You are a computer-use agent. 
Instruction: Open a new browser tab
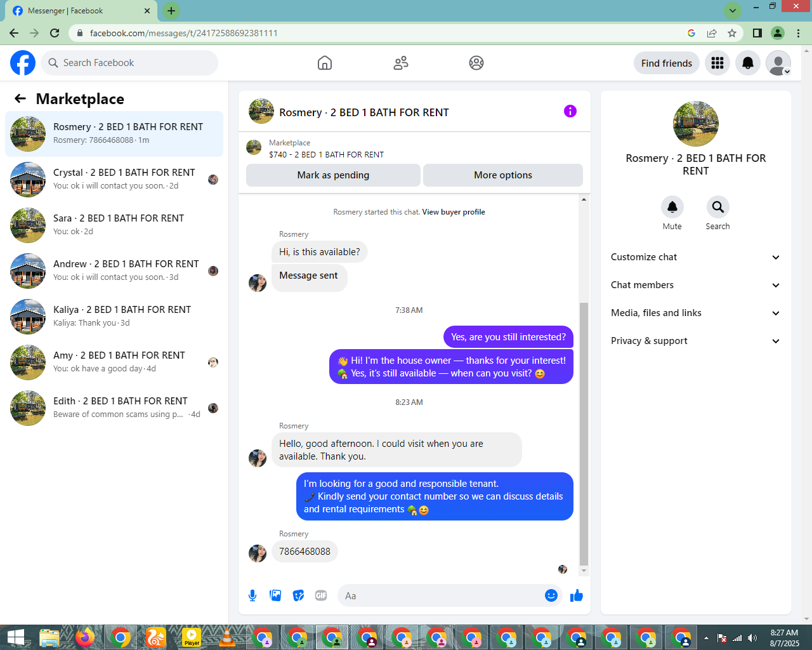(171, 11)
